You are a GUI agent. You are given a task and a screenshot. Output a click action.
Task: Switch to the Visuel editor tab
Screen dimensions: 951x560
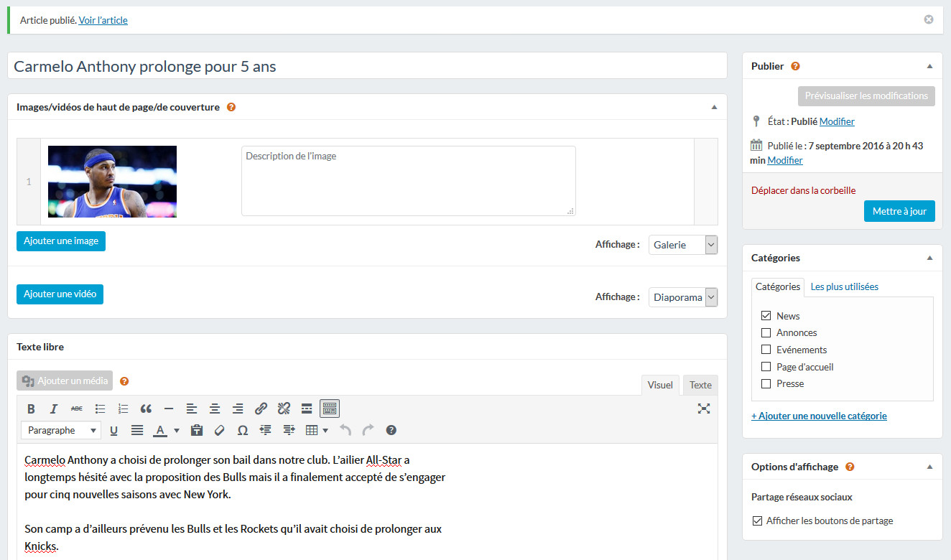660,385
